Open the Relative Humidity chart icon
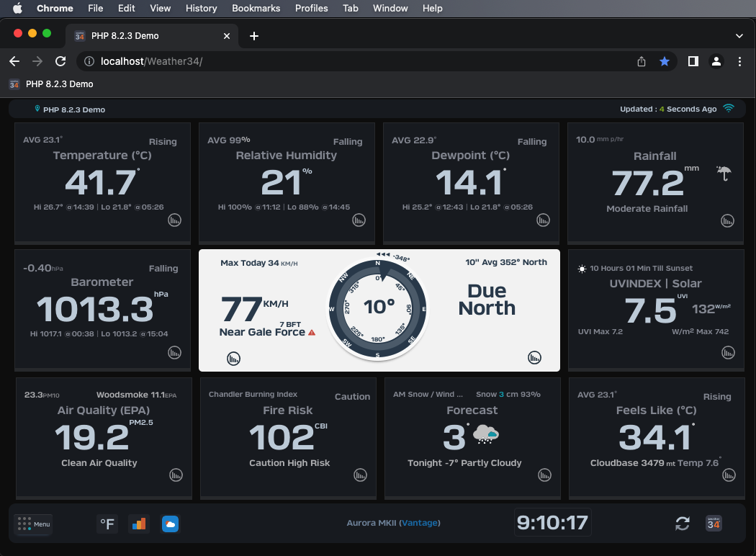Image resolution: width=756 pixels, height=556 pixels. [359, 220]
